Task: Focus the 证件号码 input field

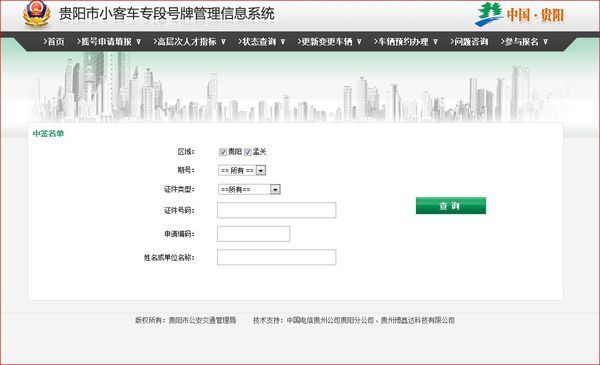Action: (277, 210)
